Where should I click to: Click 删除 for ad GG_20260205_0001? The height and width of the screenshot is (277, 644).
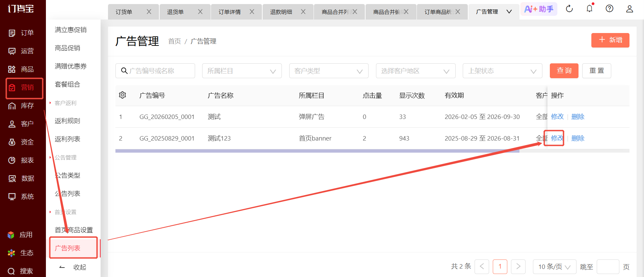click(578, 117)
